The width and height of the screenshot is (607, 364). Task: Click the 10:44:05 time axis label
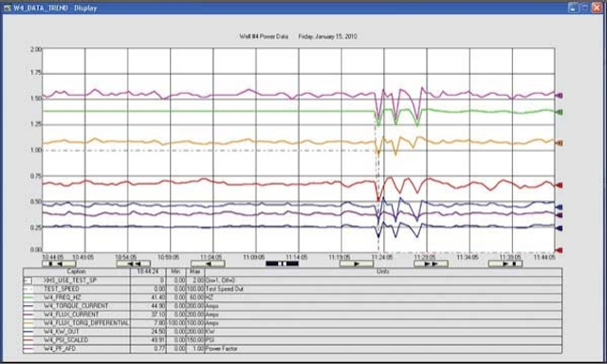tap(53, 257)
